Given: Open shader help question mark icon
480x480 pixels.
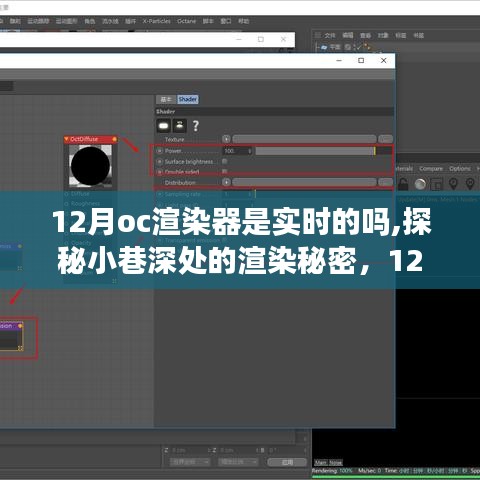Looking at the screenshot, I should click(196, 126).
